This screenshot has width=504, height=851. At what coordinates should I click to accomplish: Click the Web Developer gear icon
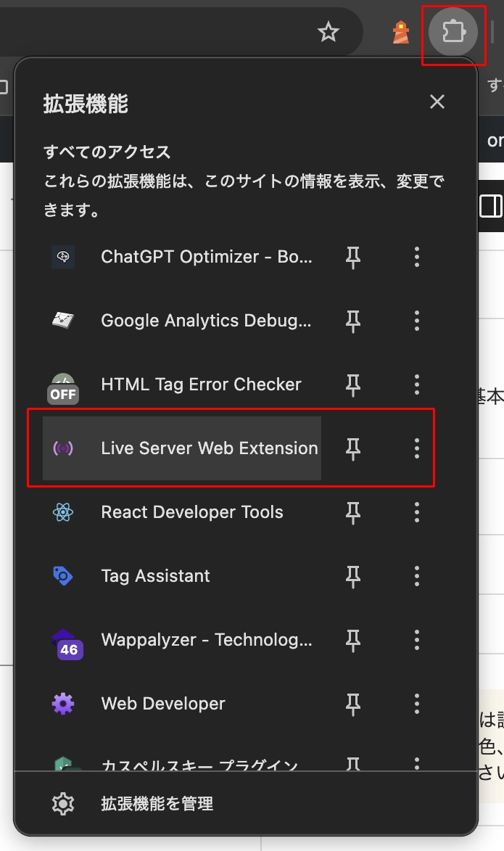(x=64, y=704)
